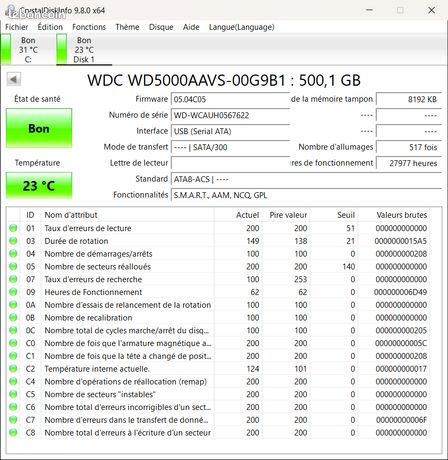Open the Fonctions menu
This screenshot has width=448, height=460.
[x=89, y=27]
